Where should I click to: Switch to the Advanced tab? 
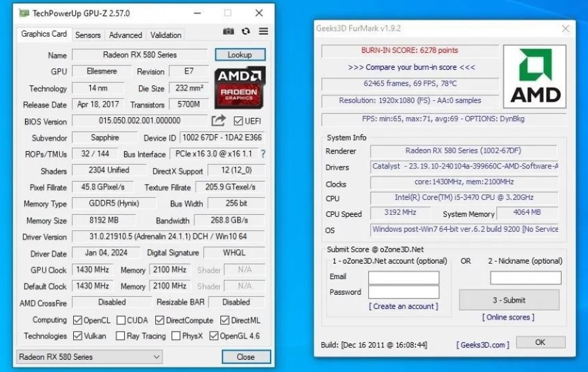pyautogui.click(x=125, y=35)
